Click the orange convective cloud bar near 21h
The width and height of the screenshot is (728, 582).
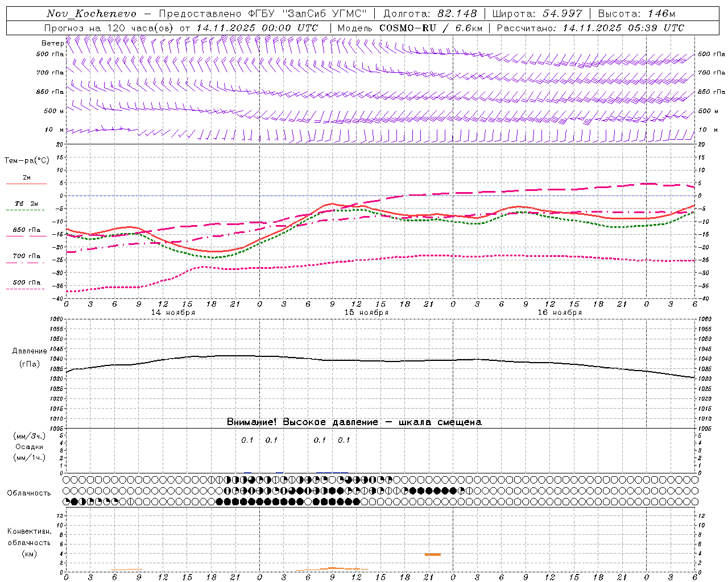click(x=433, y=554)
